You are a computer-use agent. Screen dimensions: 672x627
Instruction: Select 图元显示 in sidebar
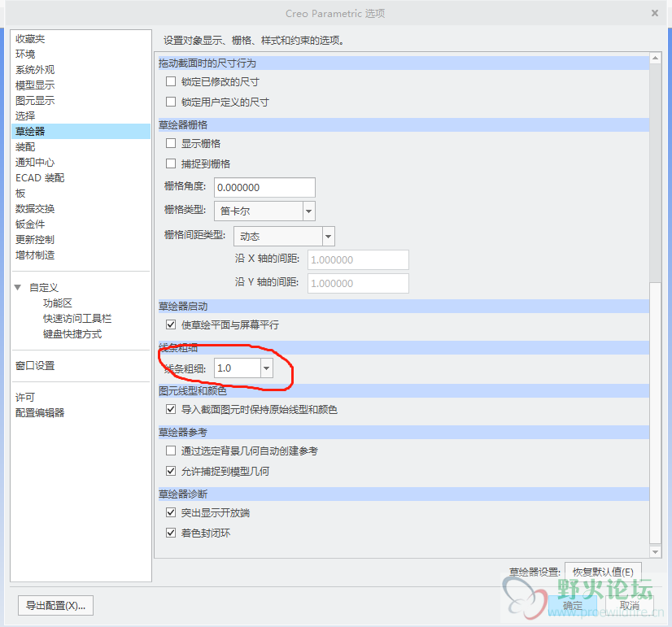click(x=35, y=100)
